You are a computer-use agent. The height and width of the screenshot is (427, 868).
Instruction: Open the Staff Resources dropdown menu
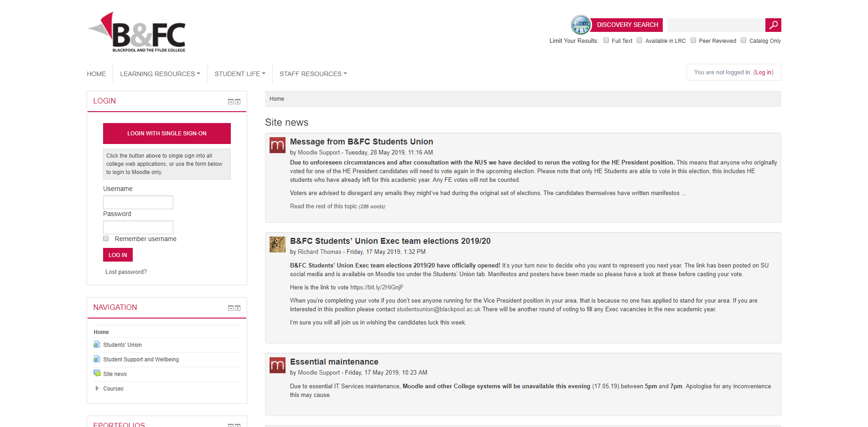(x=313, y=74)
